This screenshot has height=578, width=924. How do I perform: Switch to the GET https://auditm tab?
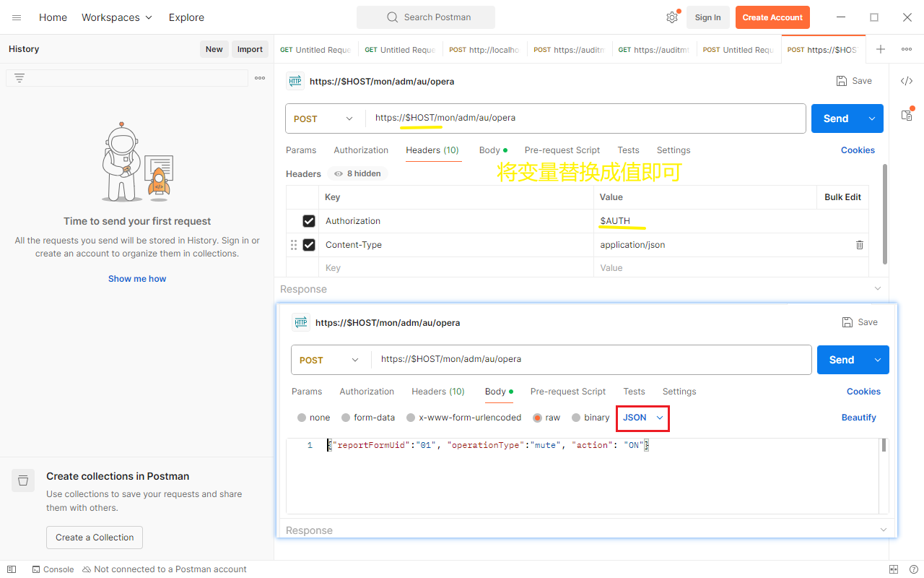tap(654, 50)
